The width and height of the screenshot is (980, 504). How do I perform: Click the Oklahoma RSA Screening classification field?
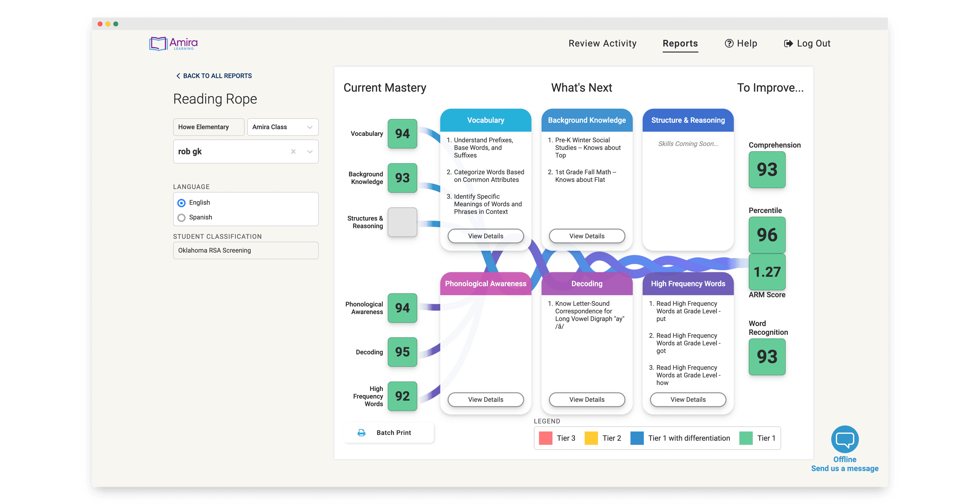[x=246, y=250]
